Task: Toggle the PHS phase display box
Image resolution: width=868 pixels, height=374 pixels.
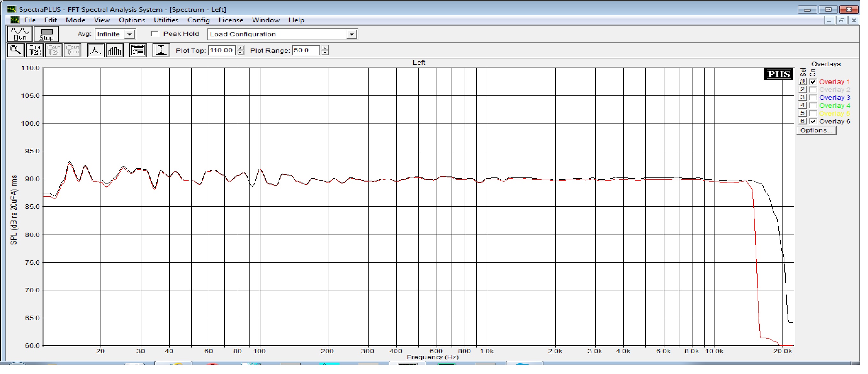Action: tap(778, 74)
